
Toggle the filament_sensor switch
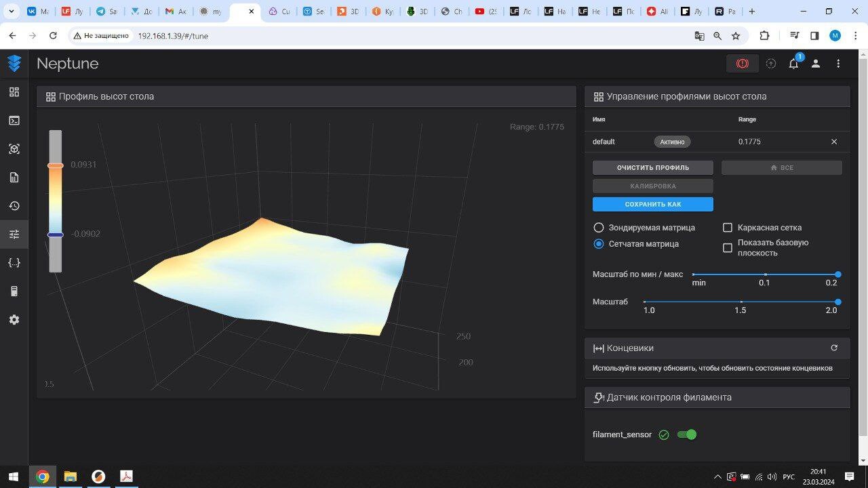coord(687,434)
